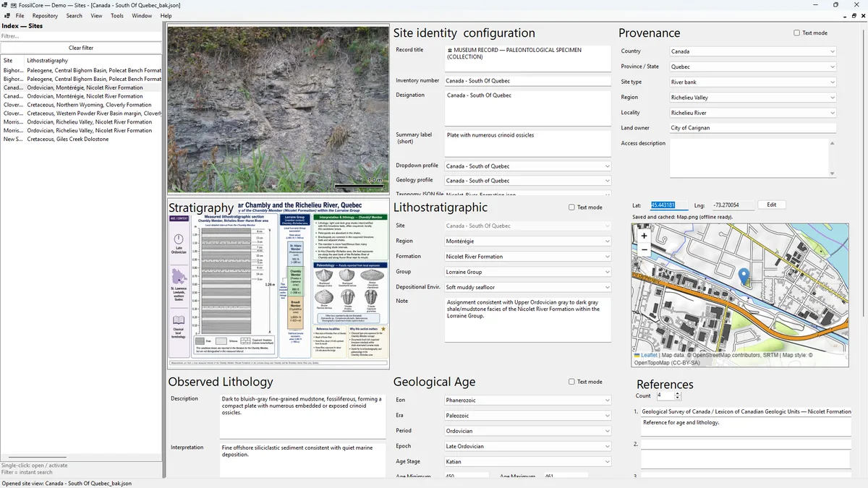The height and width of the screenshot is (488, 868).
Task: Click 'Saved and cached: Map.png' message
Action: tap(682, 217)
